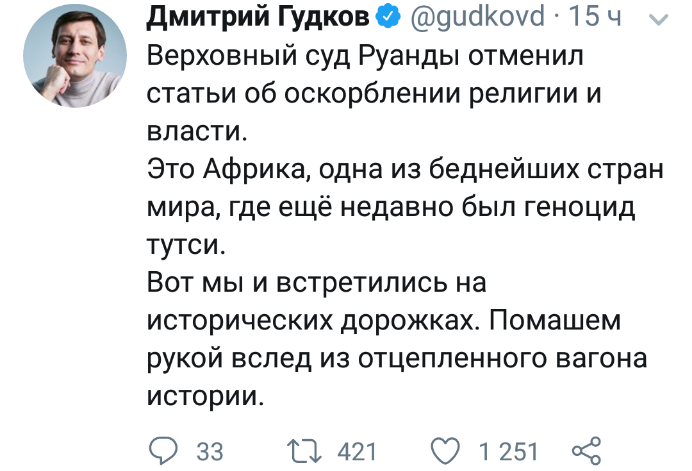Click the line starting with Вот мы
The width and height of the screenshot is (692, 471).
[315, 283]
